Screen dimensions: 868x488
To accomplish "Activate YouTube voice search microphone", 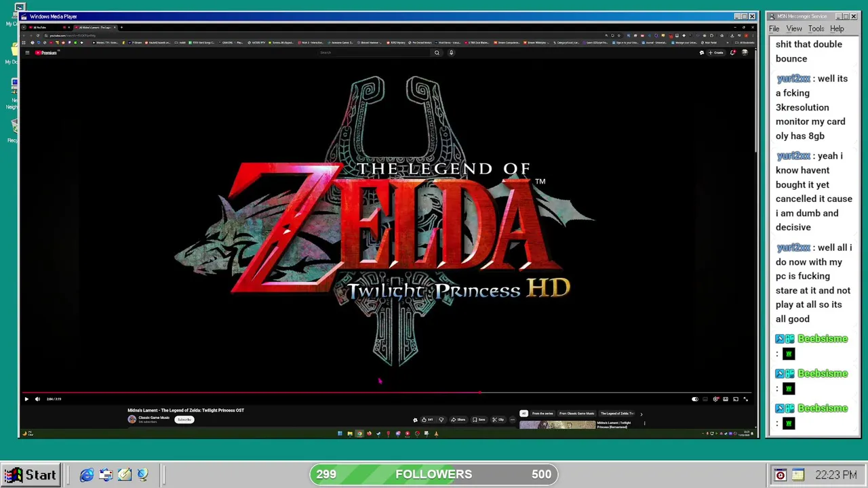I will [x=451, y=53].
